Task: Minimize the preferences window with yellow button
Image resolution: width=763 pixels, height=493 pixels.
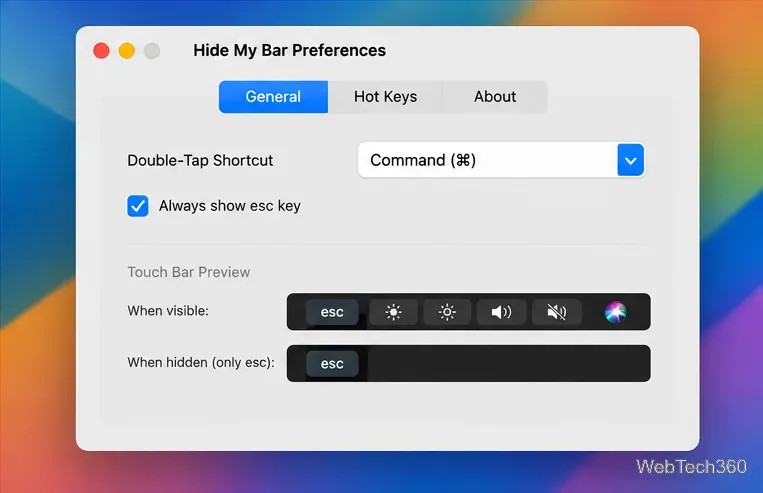Action: click(x=127, y=51)
